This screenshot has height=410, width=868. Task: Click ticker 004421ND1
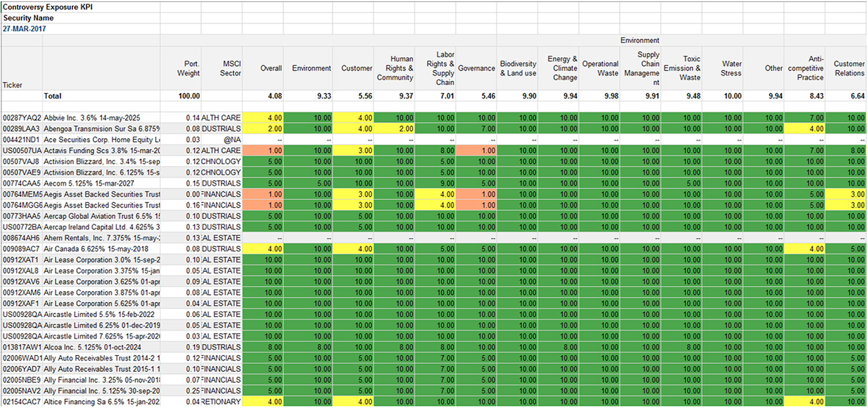point(22,140)
